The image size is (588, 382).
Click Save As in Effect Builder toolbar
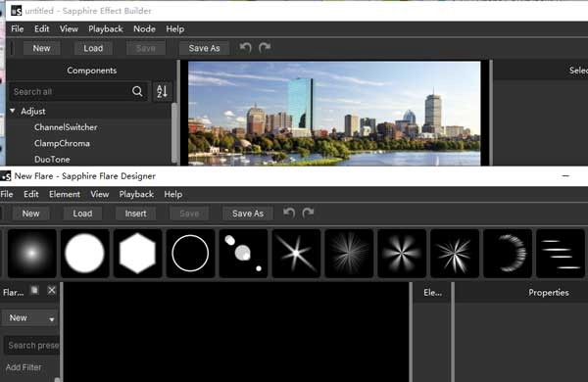(205, 48)
